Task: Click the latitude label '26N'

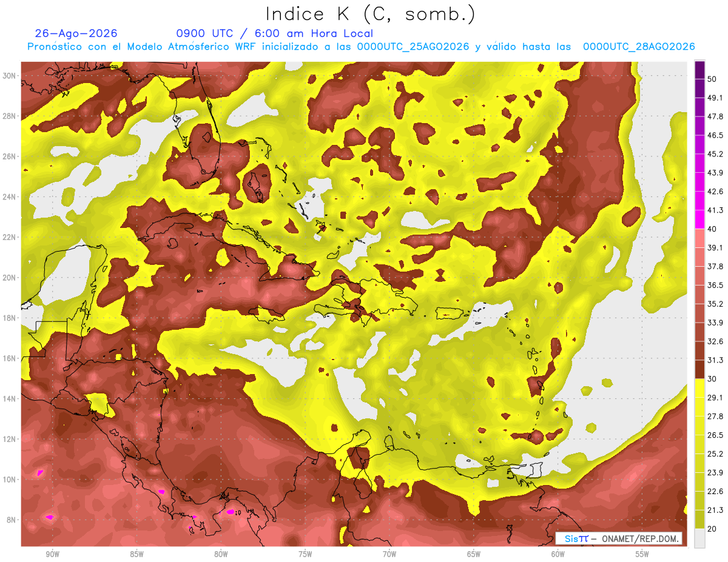Action: [10, 156]
